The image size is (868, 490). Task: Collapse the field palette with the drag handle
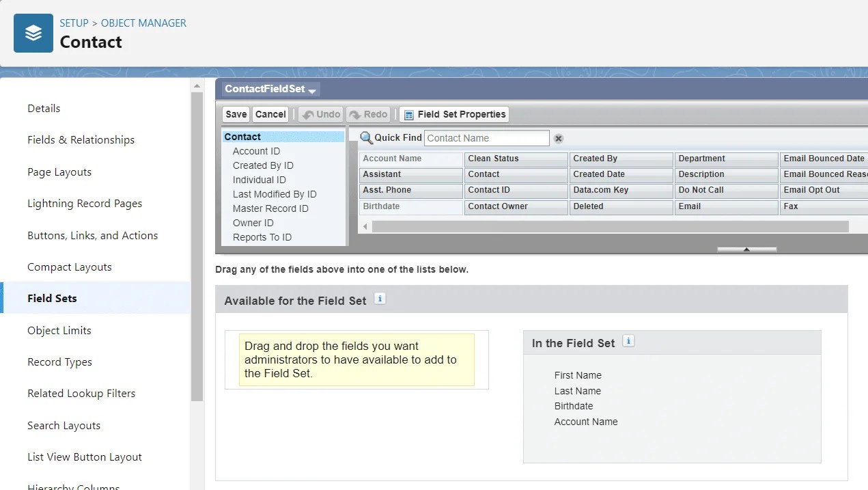tap(746, 249)
